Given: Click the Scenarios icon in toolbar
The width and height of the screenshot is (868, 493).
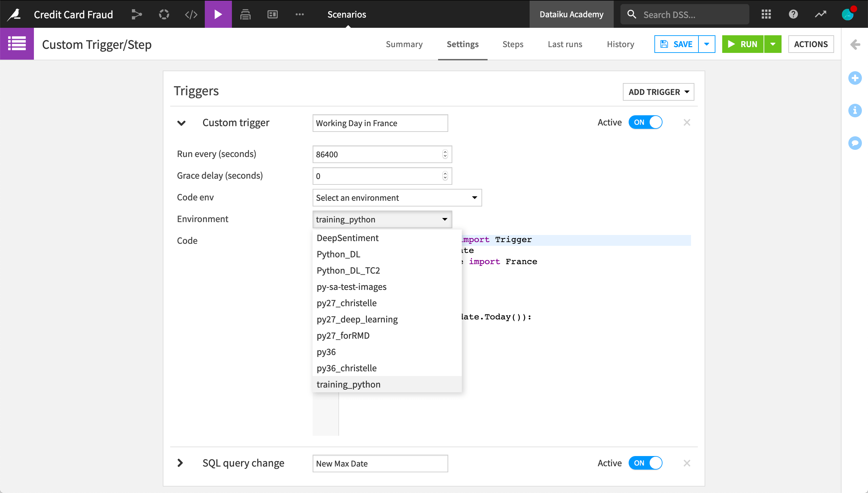Looking at the screenshot, I should [217, 14].
